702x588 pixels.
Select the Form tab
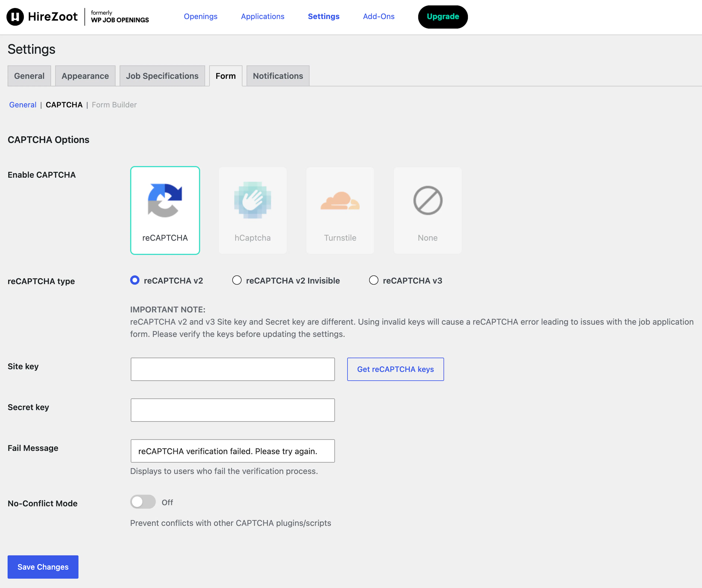click(226, 76)
